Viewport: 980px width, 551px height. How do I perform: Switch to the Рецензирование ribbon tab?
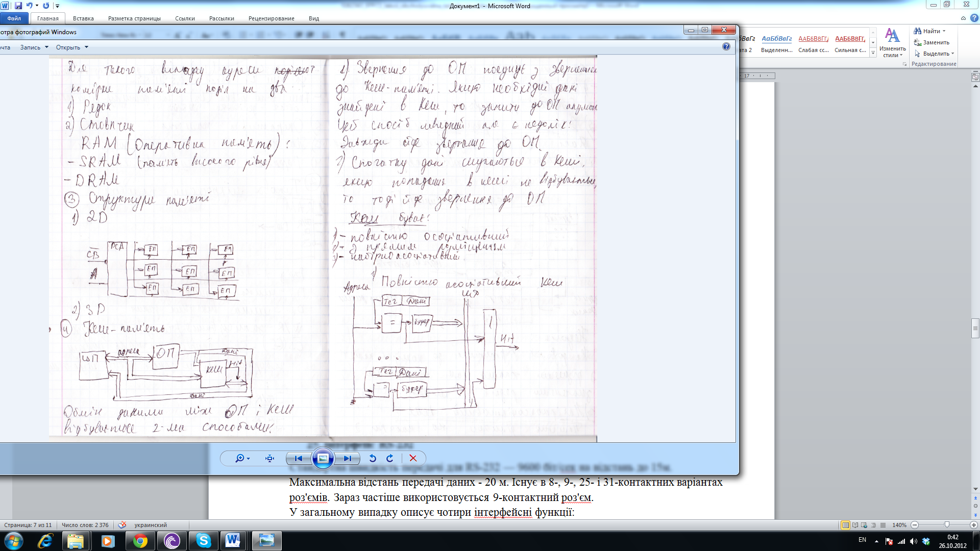(x=272, y=18)
